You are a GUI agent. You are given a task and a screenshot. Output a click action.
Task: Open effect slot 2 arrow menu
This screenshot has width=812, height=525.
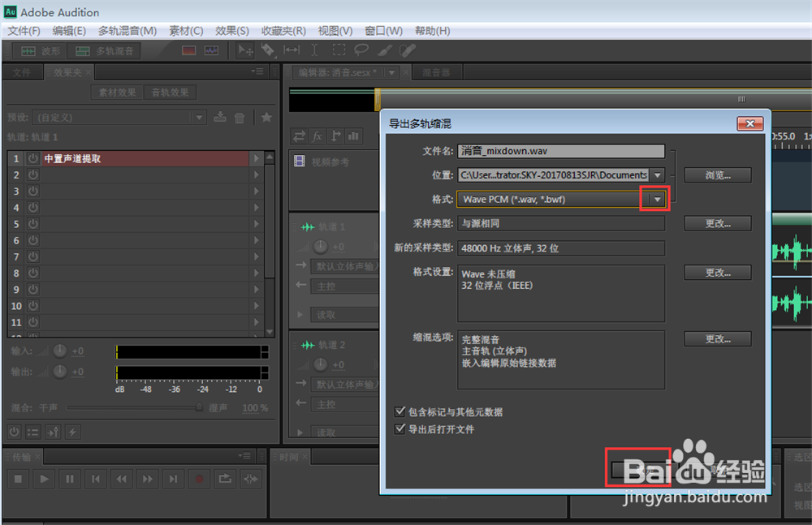[256, 175]
